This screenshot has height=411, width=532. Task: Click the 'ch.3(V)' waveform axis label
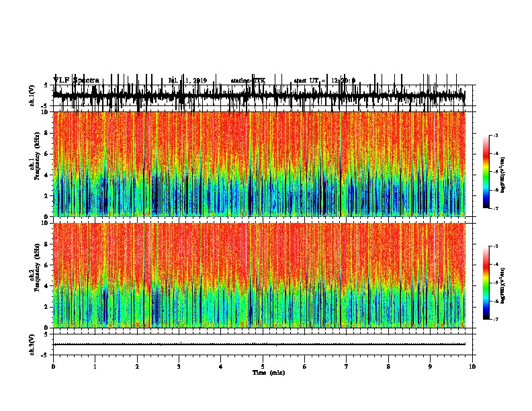pyautogui.click(x=32, y=345)
